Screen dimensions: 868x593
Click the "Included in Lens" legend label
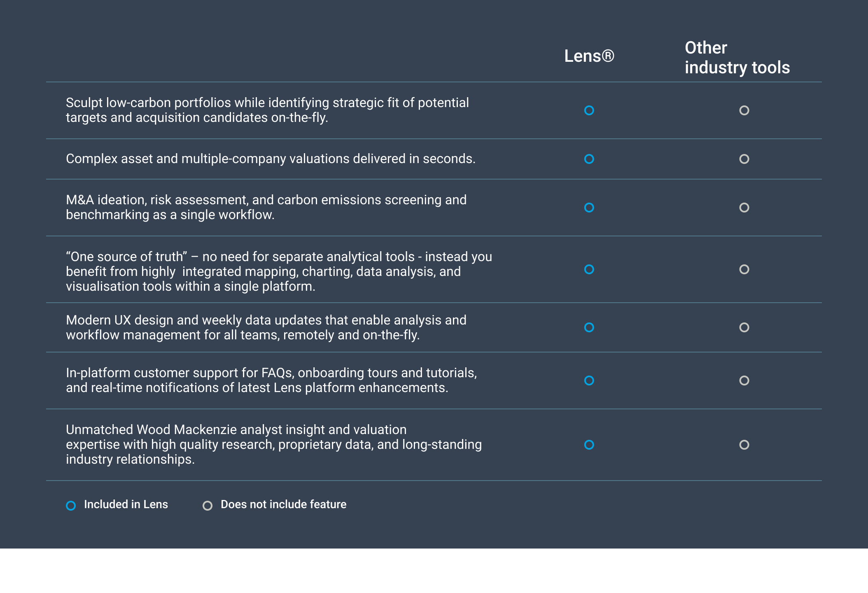[x=126, y=504]
